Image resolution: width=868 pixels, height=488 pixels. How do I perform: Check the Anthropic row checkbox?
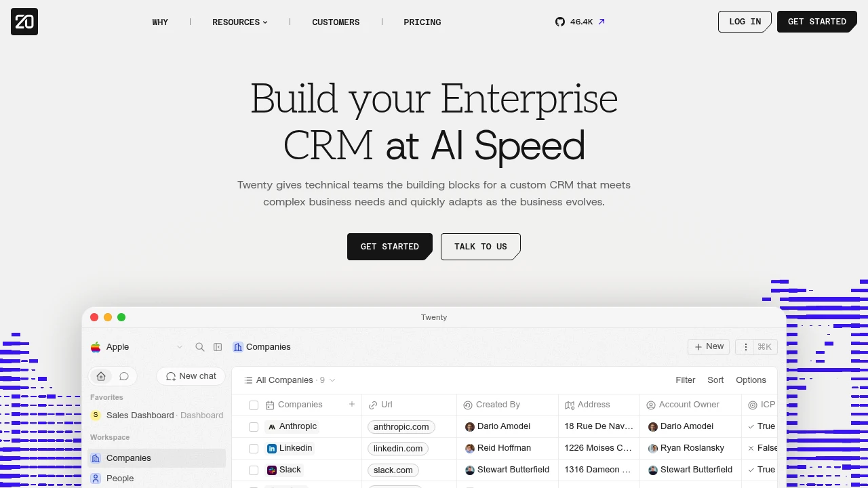coord(254,427)
